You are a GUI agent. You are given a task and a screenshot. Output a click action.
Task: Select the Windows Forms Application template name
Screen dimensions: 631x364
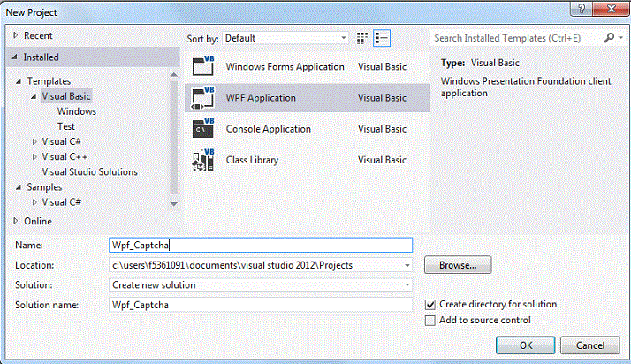pos(285,67)
